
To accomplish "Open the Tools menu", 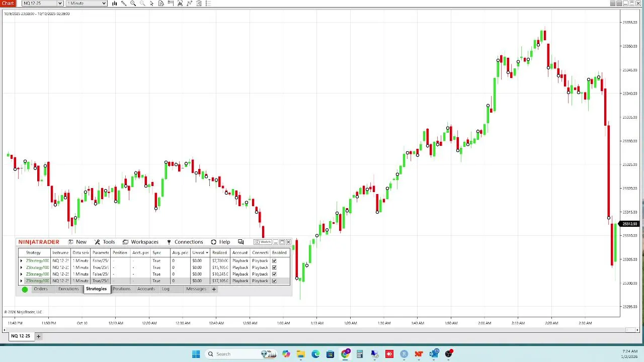I will [x=105, y=242].
